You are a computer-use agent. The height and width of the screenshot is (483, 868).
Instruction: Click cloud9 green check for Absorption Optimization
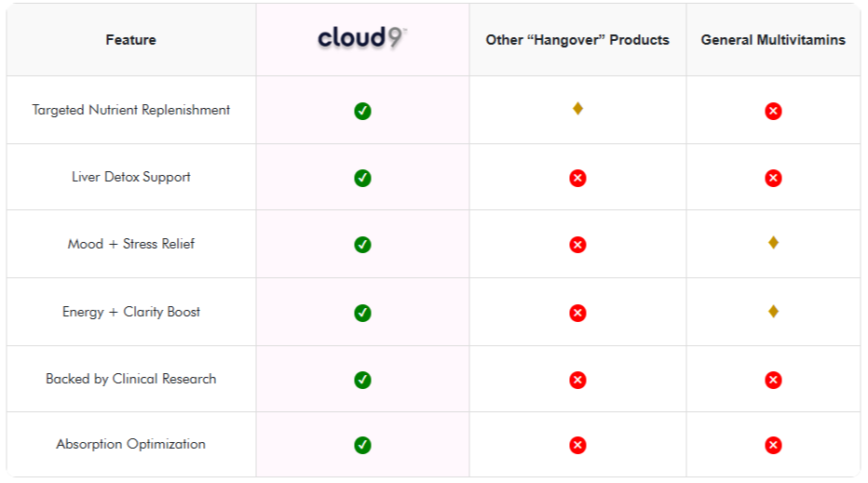point(362,445)
